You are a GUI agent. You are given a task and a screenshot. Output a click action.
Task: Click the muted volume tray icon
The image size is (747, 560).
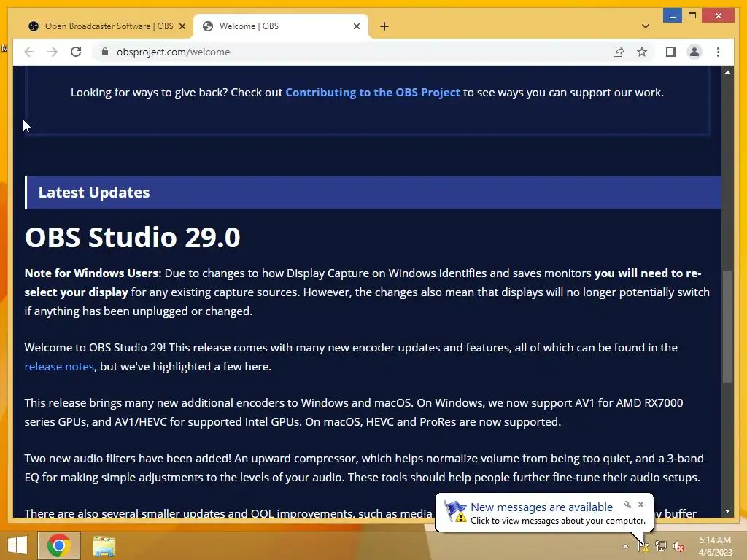click(x=678, y=546)
